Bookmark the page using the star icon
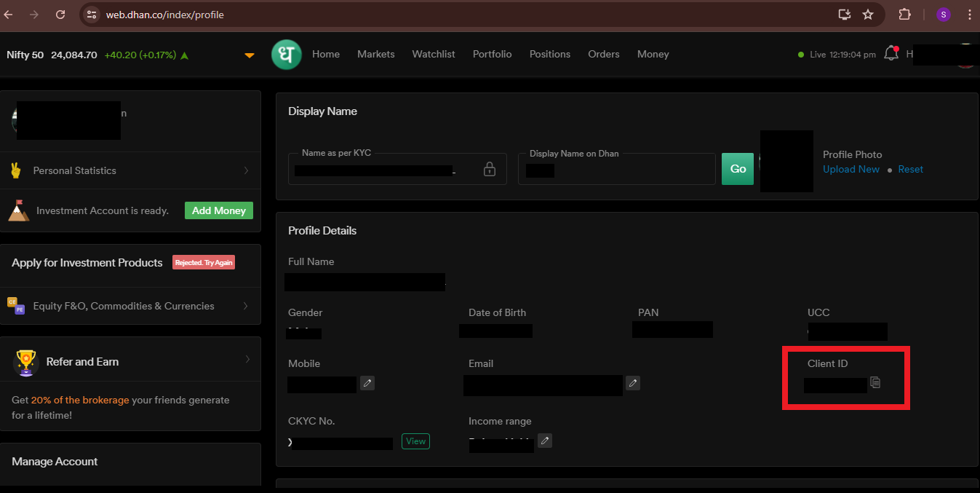 (867, 14)
